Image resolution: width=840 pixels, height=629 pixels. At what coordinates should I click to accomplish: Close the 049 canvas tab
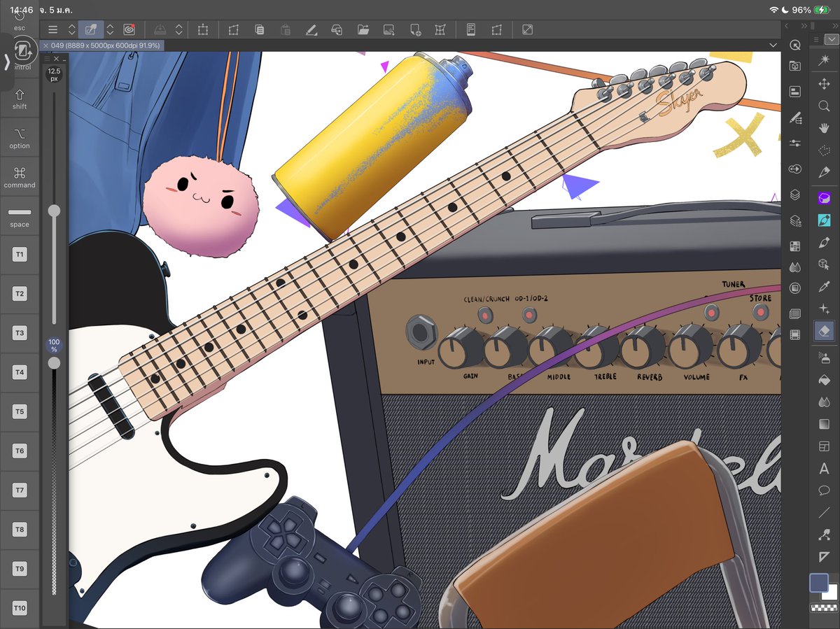tap(45, 45)
